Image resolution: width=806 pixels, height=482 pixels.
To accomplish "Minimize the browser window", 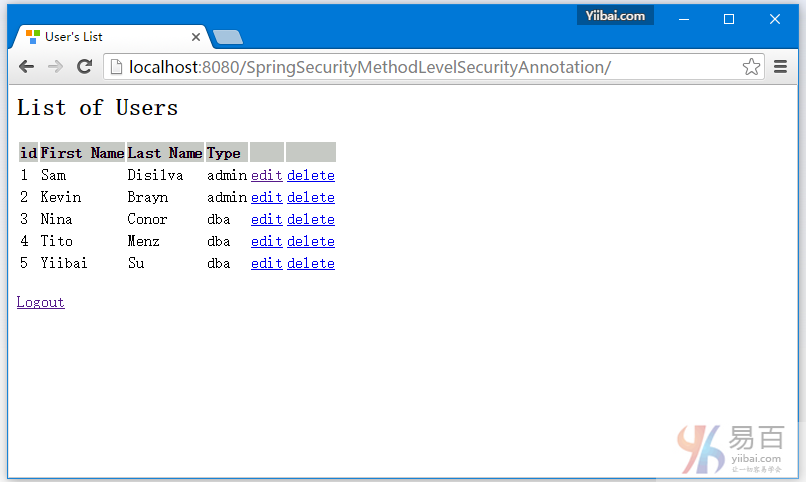I will coord(684,19).
